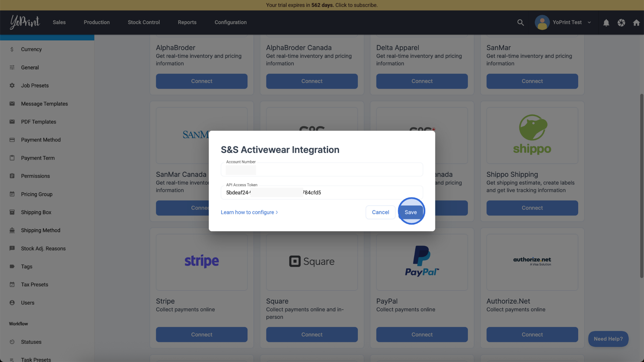Click the Tags label icon
The width and height of the screenshot is (644, 362).
click(12, 266)
